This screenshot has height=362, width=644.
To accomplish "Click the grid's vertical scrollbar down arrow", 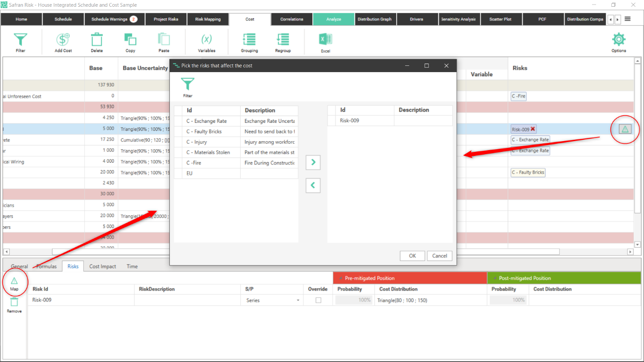I will coord(638,245).
